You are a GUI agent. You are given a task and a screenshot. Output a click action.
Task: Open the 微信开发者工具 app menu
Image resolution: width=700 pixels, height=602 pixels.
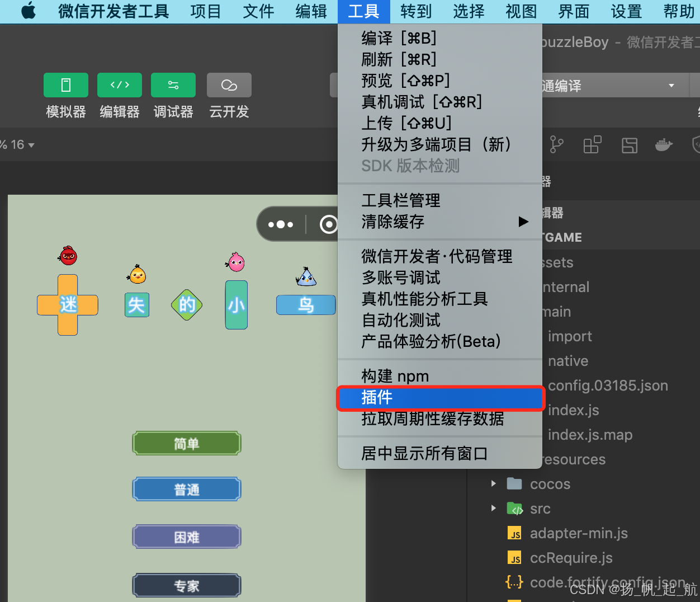click(113, 11)
